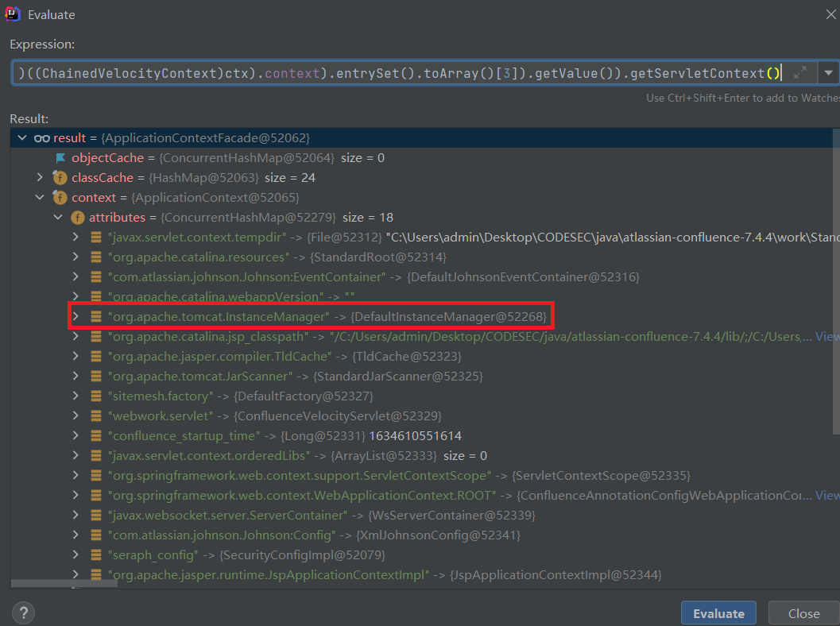
Task: Expand the org.apache.tomcat.InstanceManager entry
Action: [75, 317]
